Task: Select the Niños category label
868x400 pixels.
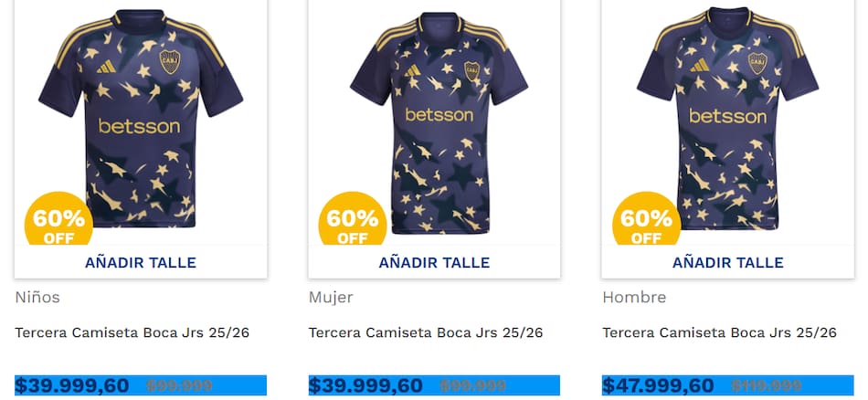Action: pyautogui.click(x=37, y=297)
